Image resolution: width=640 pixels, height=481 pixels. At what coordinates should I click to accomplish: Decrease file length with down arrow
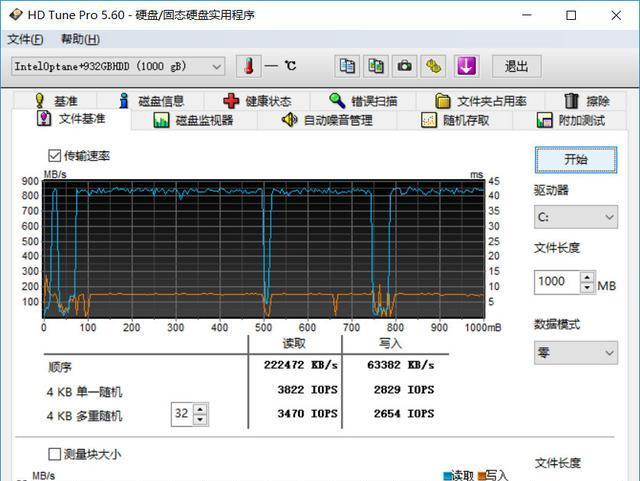click(587, 287)
